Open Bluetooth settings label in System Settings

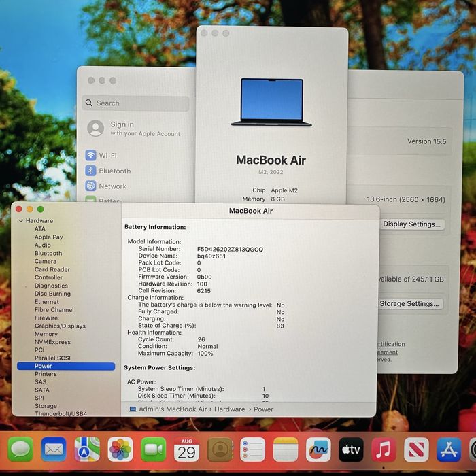tap(115, 171)
